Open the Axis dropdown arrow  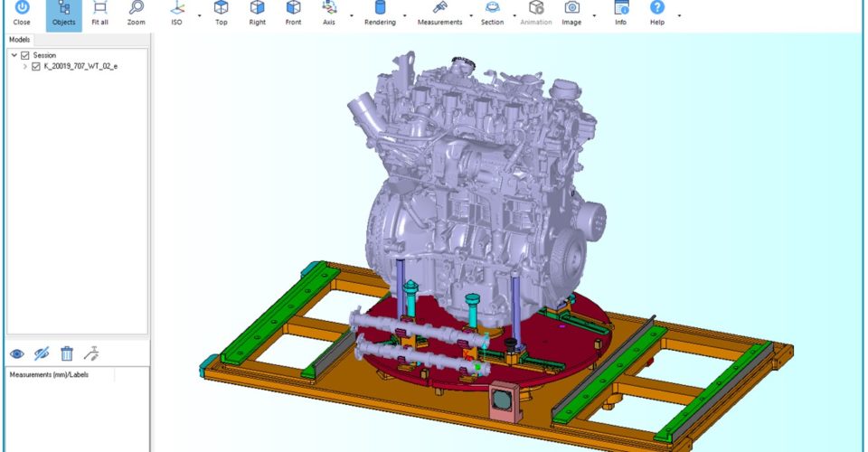pos(352,15)
